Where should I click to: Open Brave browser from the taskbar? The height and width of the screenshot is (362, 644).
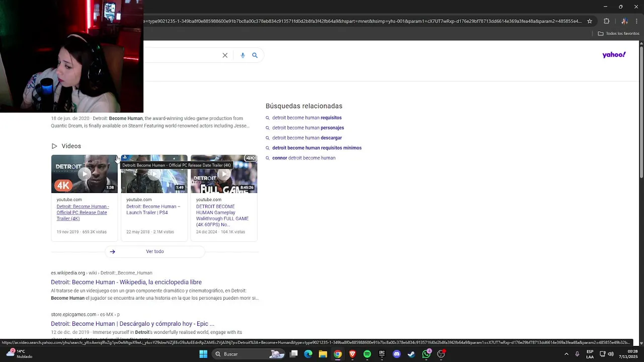[x=353, y=354]
